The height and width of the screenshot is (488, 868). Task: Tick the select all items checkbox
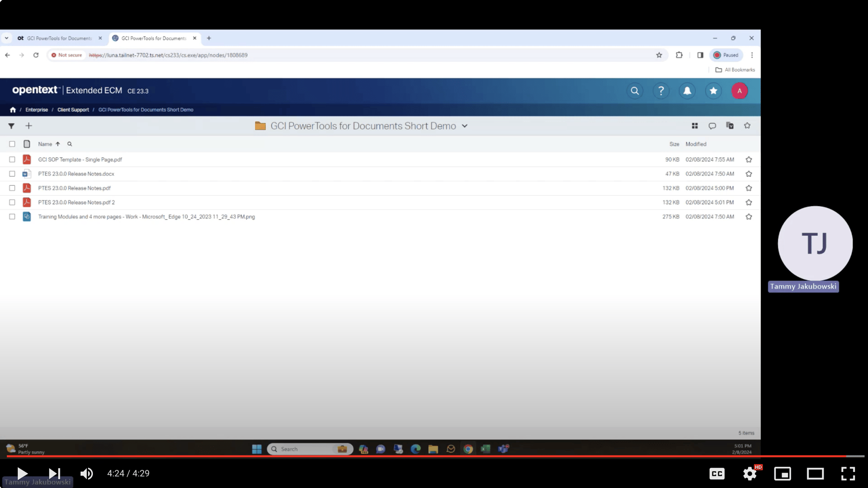click(x=12, y=144)
